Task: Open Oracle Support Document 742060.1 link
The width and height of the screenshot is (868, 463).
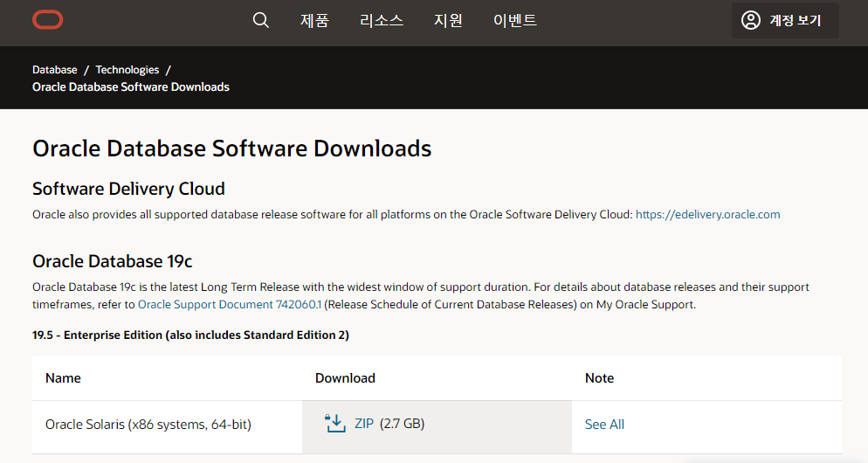Action: pyautogui.click(x=230, y=304)
